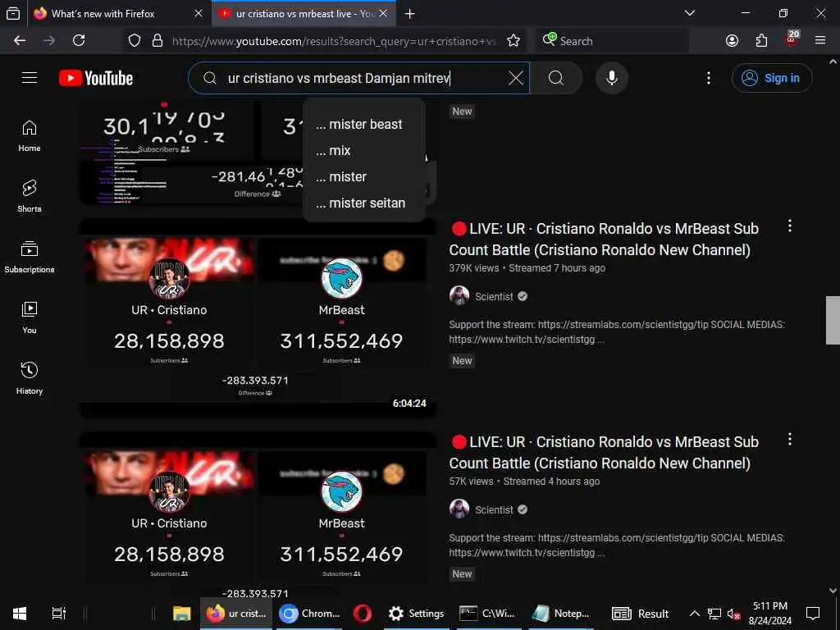The width and height of the screenshot is (840, 630).
Task: Open video titled LIVE UR streamed 7 hours ago
Action: 604,240
